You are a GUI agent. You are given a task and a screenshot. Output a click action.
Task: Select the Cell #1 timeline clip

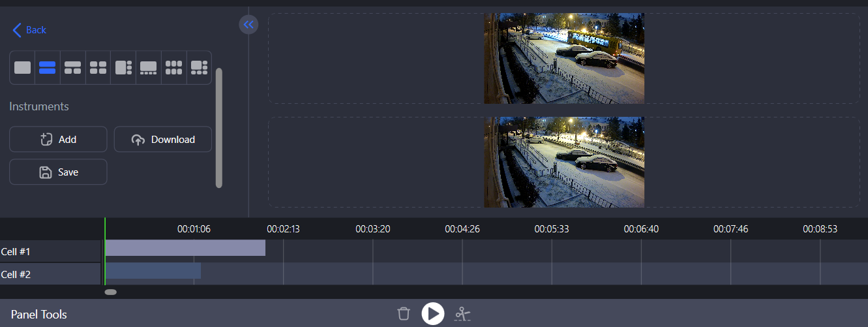(x=185, y=248)
